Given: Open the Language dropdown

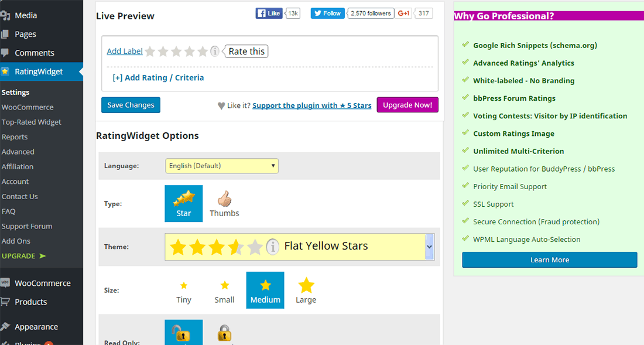Looking at the screenshot, I should (222, 166).
